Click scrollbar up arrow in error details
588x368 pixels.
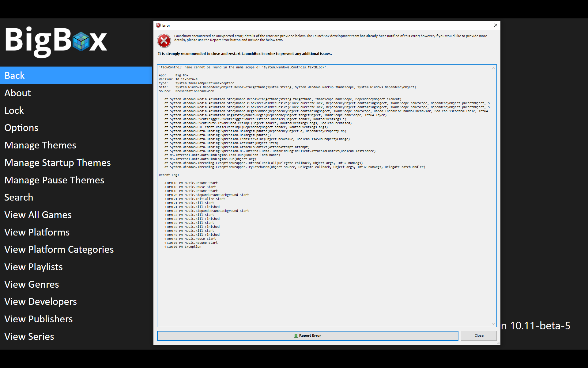tap(493, 68)
